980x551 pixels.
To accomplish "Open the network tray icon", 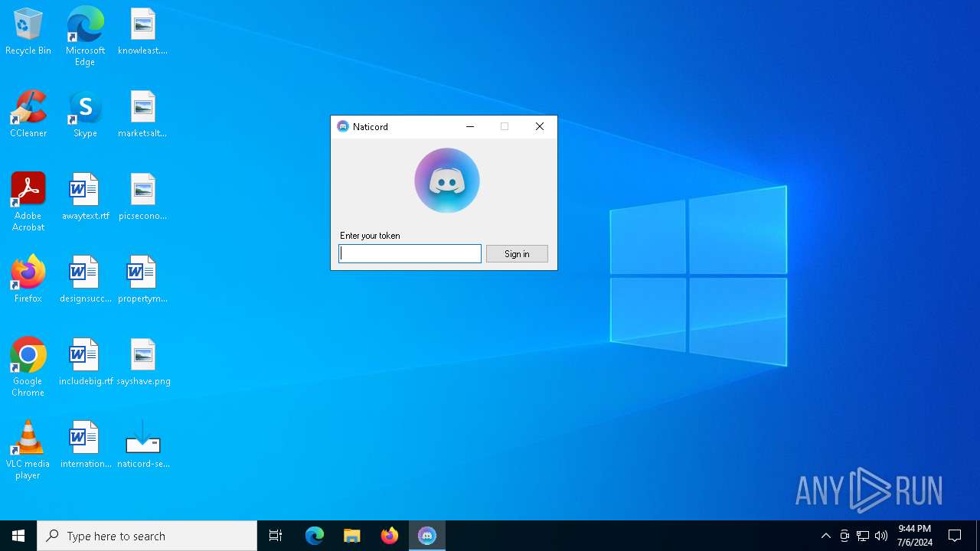I will click(x=863, y=536).
